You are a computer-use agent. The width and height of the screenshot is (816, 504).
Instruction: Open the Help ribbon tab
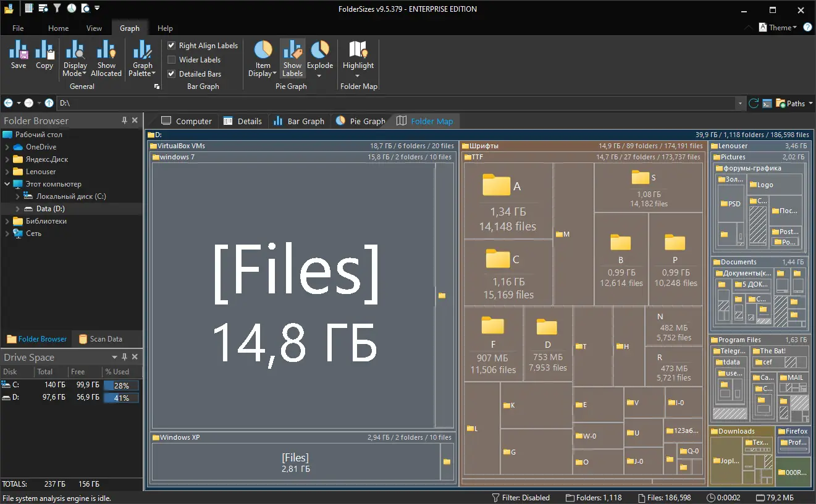[165, 28]
